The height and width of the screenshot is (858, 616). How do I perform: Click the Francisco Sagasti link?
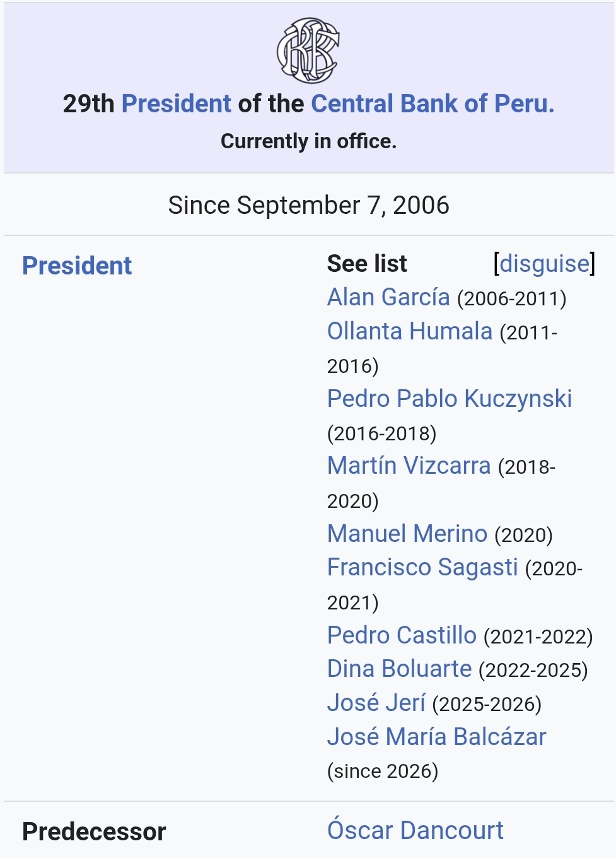coord(422,567)
